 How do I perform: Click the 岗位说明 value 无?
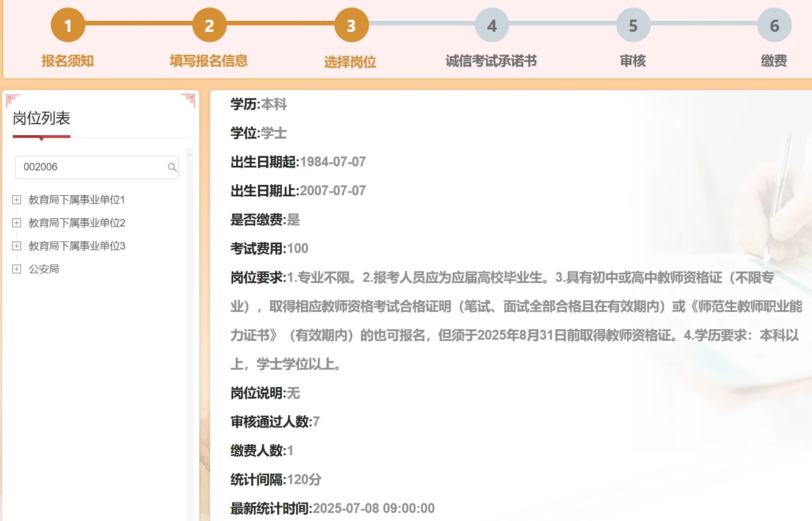coord(293,393)
